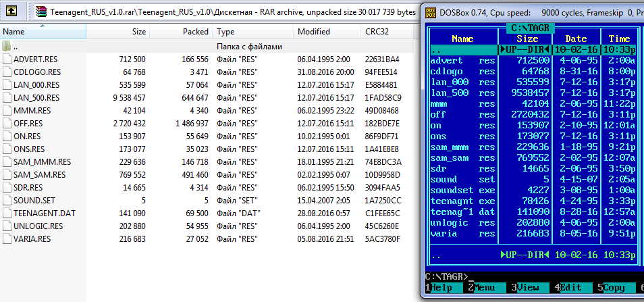The height and width of the screenshot is (302, 644).
Task: Click 3 View in DOSBox function bar
Action: click(531, 288)
